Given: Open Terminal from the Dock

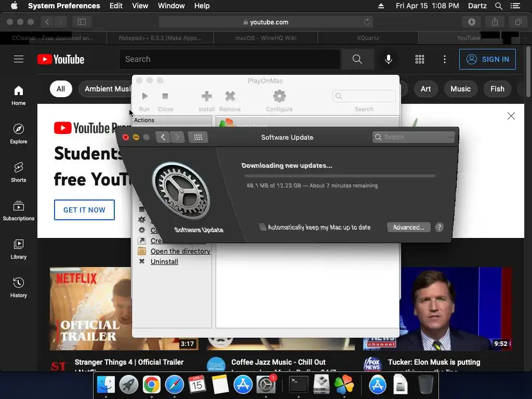Looking at the screenshot, I should (x=299, y=384).
